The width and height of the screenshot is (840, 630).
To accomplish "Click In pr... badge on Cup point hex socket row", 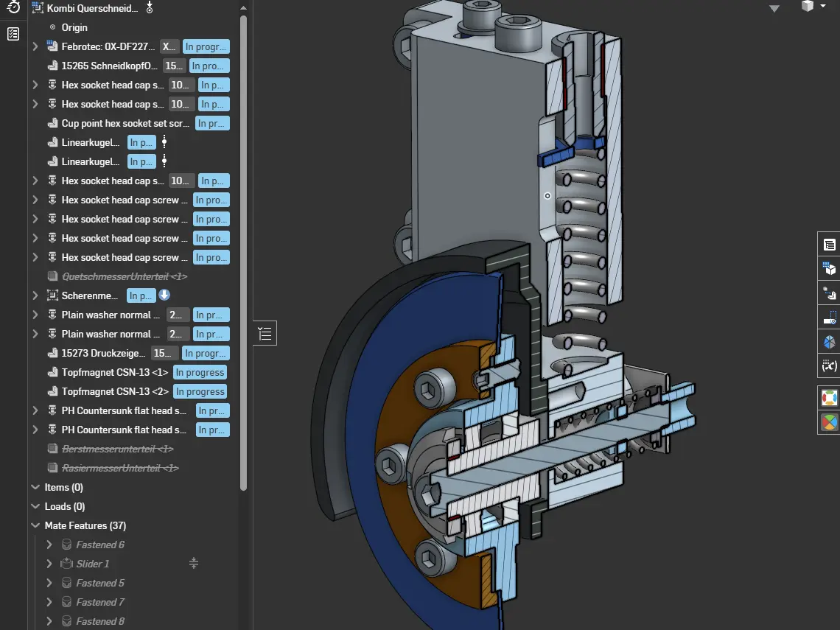I will 212,123.
